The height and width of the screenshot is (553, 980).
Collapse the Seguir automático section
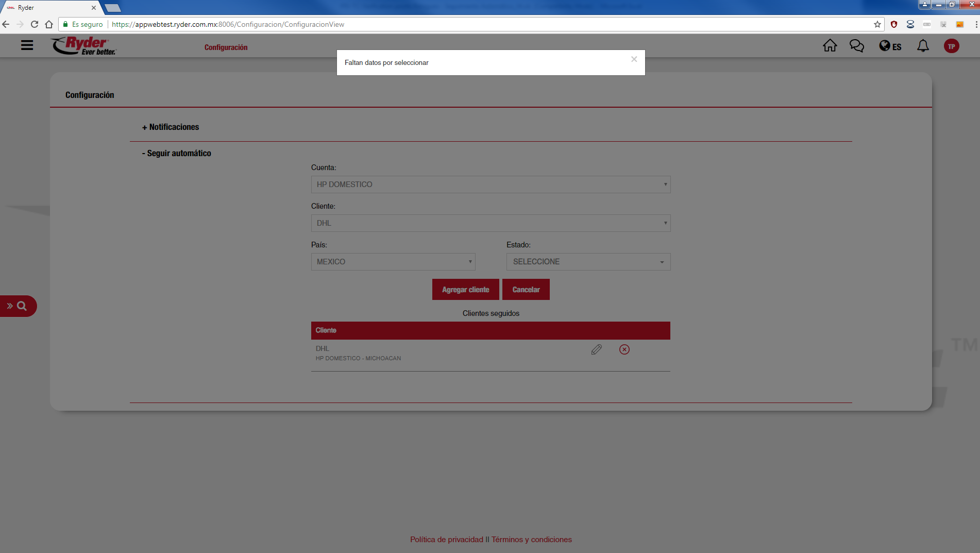[177, 154]
